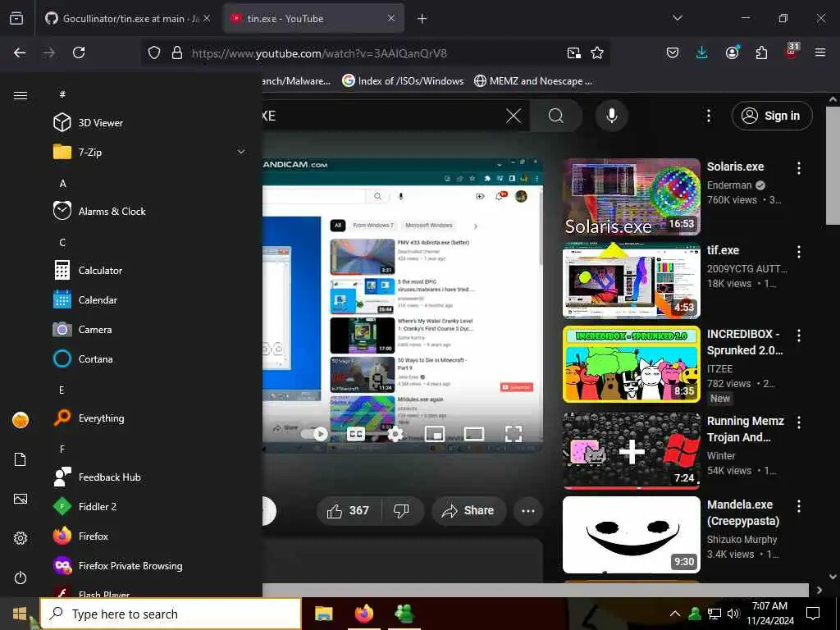Open tif.exe recommended video thumbnail
The image size is (840, 630).
(x=631, y=281)
